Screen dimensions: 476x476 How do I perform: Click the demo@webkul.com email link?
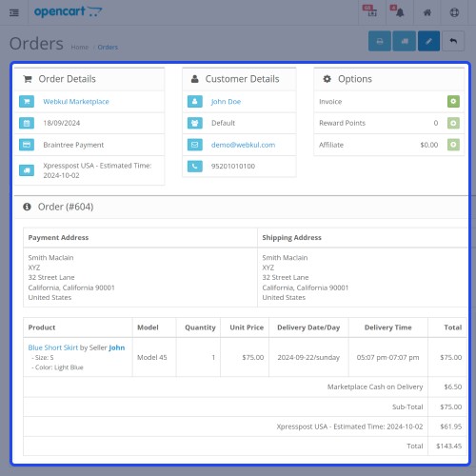click(x=243, y=145)
